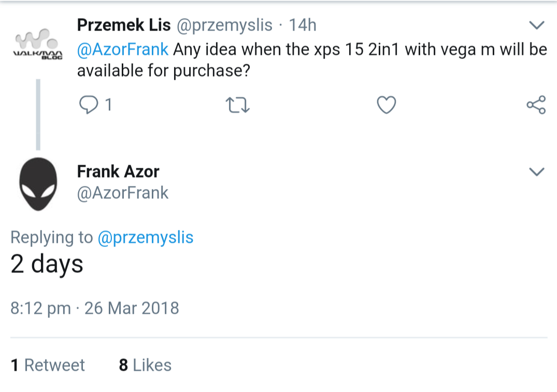Open the chevron menu on Frank Azor's reply
The width and height of the screenshot is (557, 392).
click(x=536, y=171)
